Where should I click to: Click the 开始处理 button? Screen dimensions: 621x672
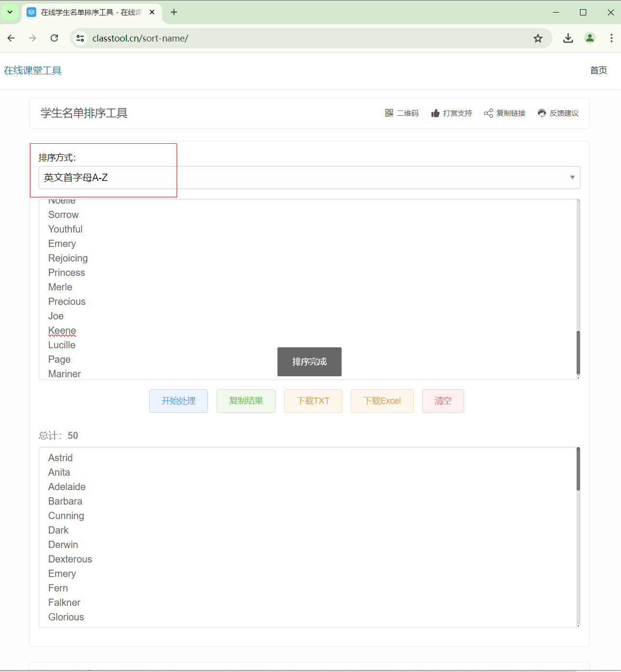point(179,401)
